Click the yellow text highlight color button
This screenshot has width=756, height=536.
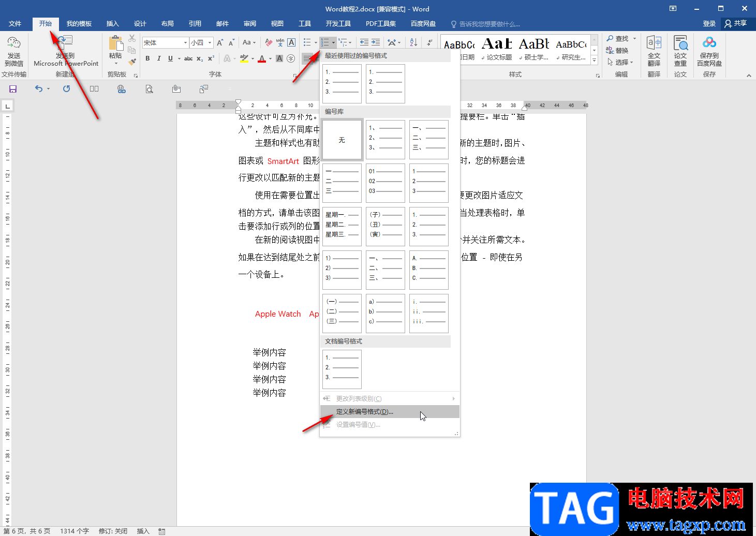tap(244, 58)
